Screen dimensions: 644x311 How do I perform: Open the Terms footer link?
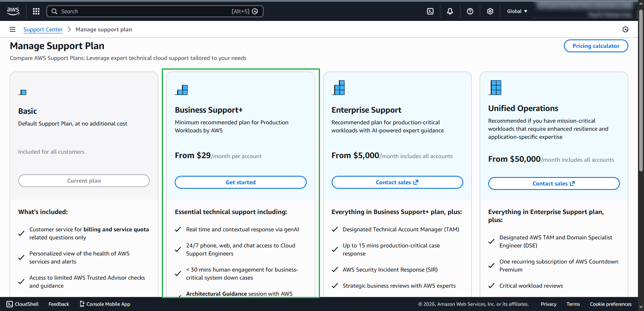tap(573, 304)
